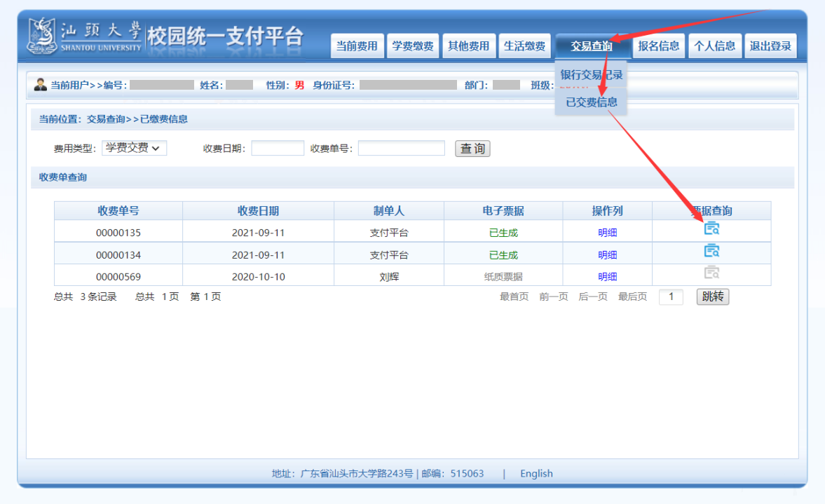View 明细 details for bill 00000135
825x504 pixels.
pyautogui.click(x=607, y=233)
